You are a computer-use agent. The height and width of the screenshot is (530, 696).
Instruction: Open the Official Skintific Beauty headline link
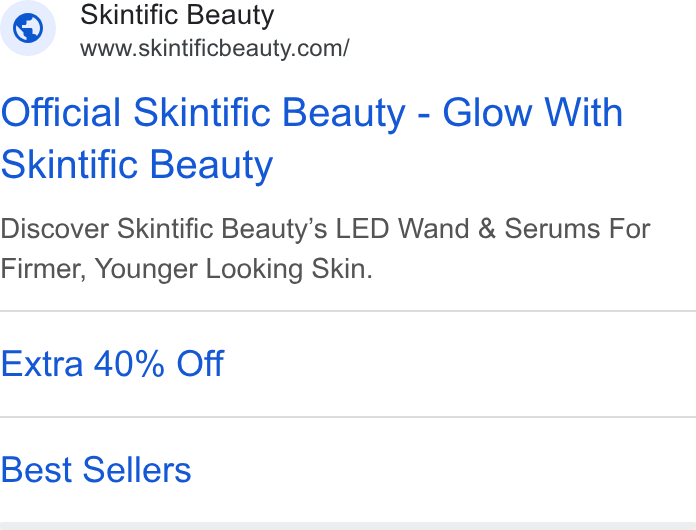312,138
